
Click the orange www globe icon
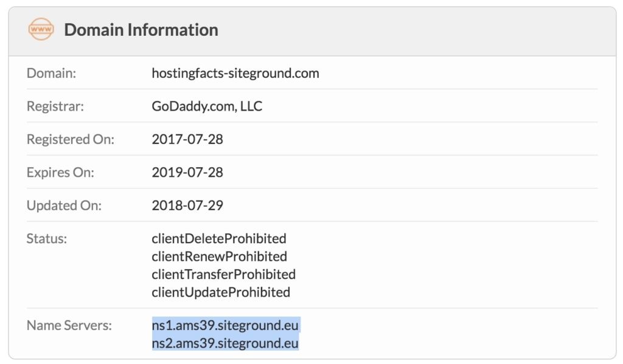[41, 29]
